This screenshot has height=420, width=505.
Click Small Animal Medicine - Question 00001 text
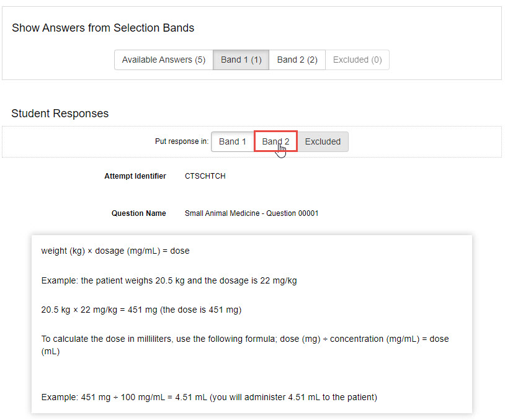coord(251,213)
